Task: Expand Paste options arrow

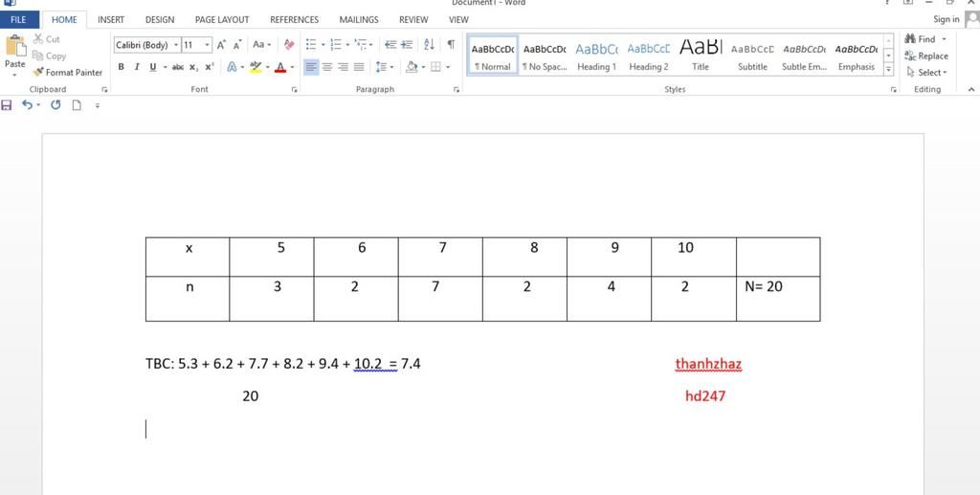Action: (15, 74)
